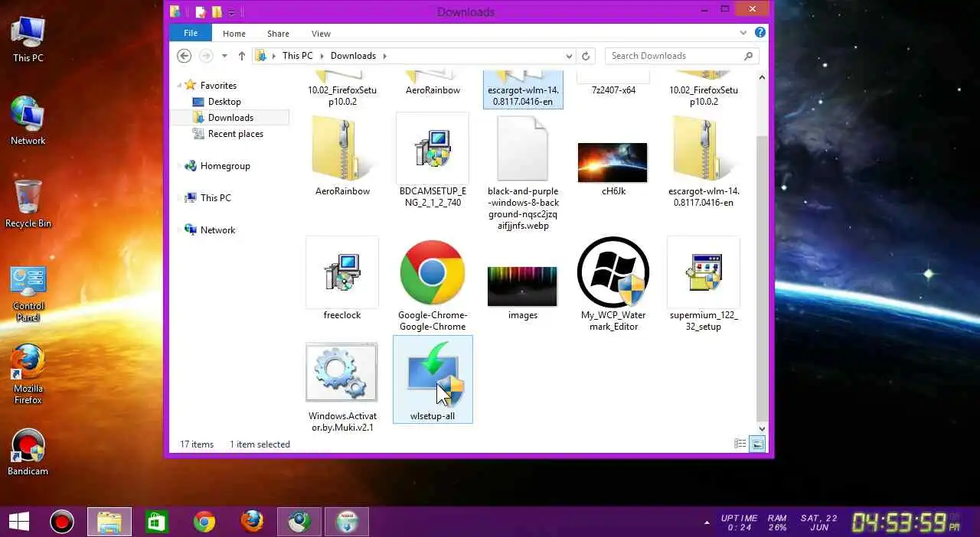Click the digital clock desktop widget
Viewport: 980px width, 537px height.
906,522
